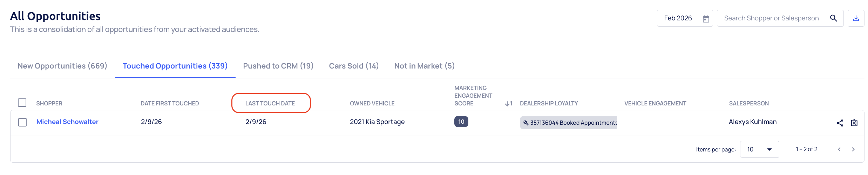Open the items per page dropdown
The height and width of the screenshot is (175, 868).
(x=759, y=149)
